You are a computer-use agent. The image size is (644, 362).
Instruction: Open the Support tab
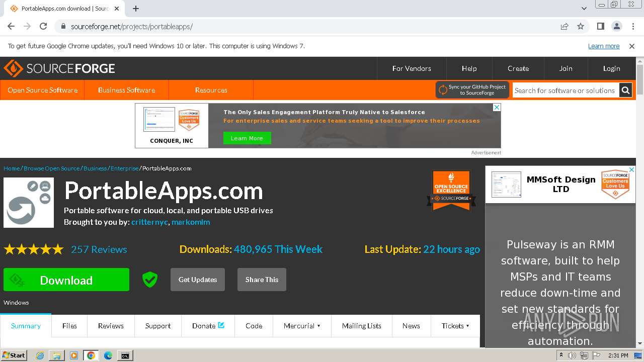tap(158, 326)
